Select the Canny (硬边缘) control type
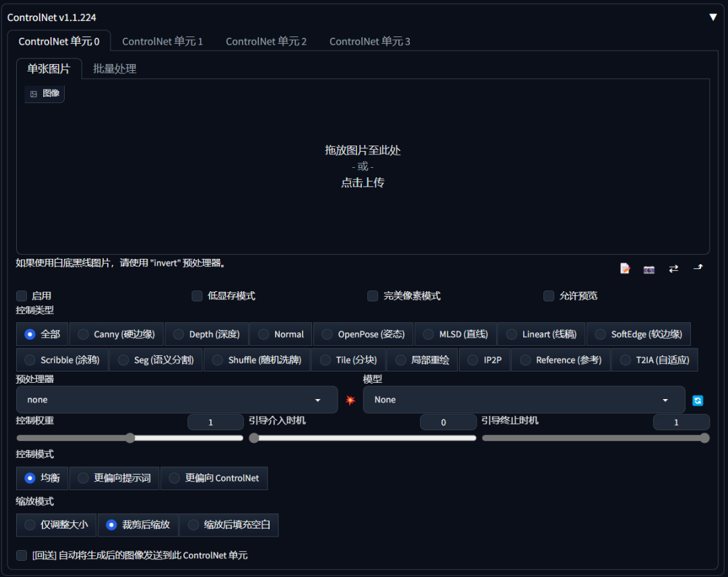Screen dimensions: 728x577 tap(117, 334)
